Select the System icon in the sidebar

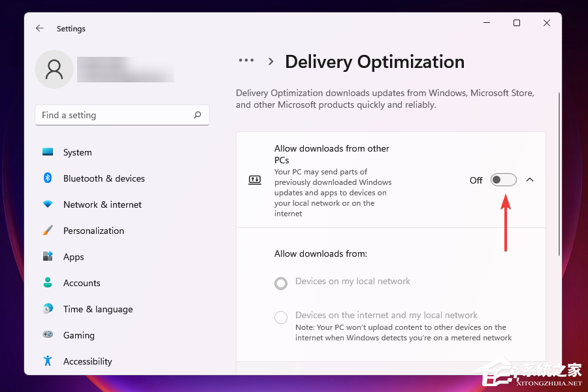[x=48, y=152]
